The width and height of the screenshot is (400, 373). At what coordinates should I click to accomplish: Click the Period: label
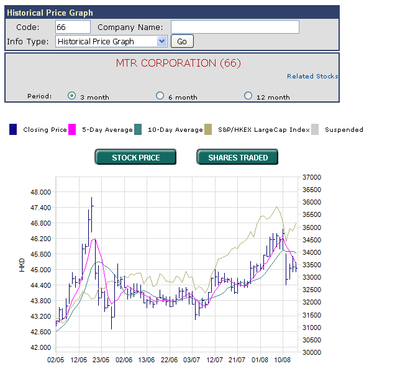39,96
